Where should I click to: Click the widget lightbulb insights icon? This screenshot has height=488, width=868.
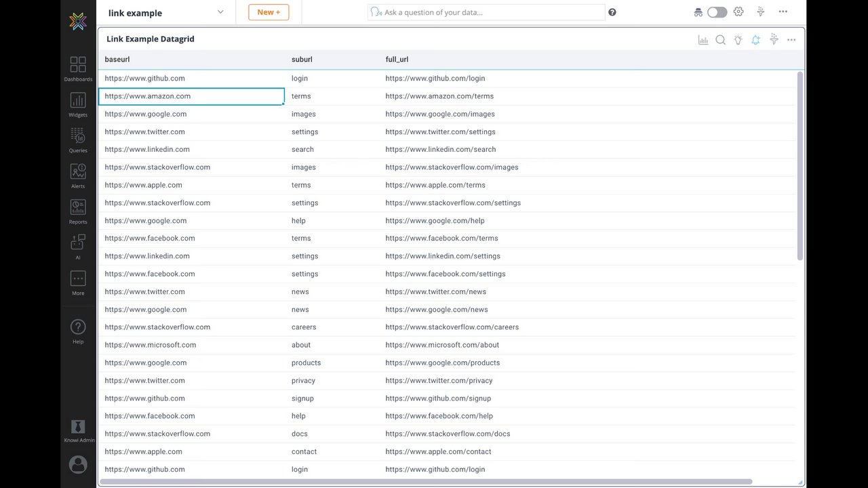pos(738,40)
